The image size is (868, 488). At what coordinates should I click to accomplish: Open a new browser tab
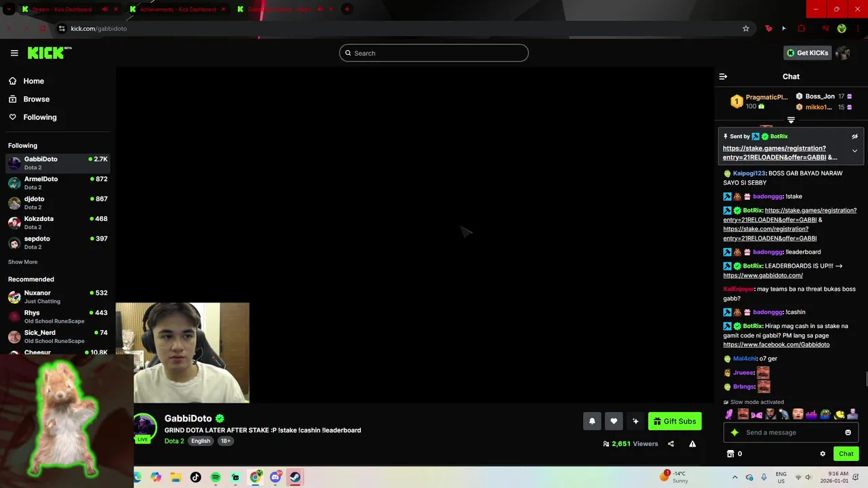(347, 9)
